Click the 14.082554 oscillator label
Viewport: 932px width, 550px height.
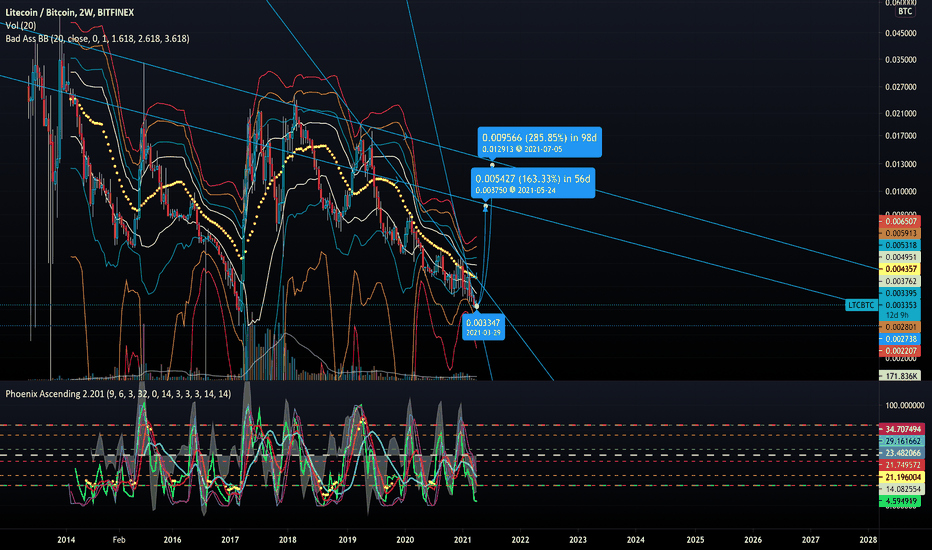(x=903, y=489)
